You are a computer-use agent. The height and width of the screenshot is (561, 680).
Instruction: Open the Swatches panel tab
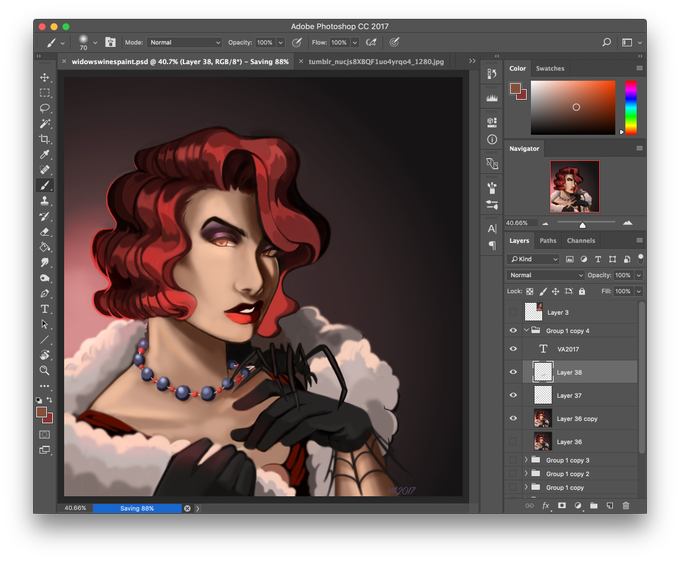[x=550, y=69]
